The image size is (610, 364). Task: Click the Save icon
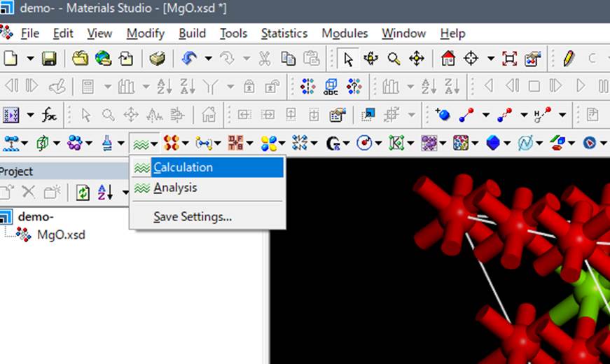(49, 59)
